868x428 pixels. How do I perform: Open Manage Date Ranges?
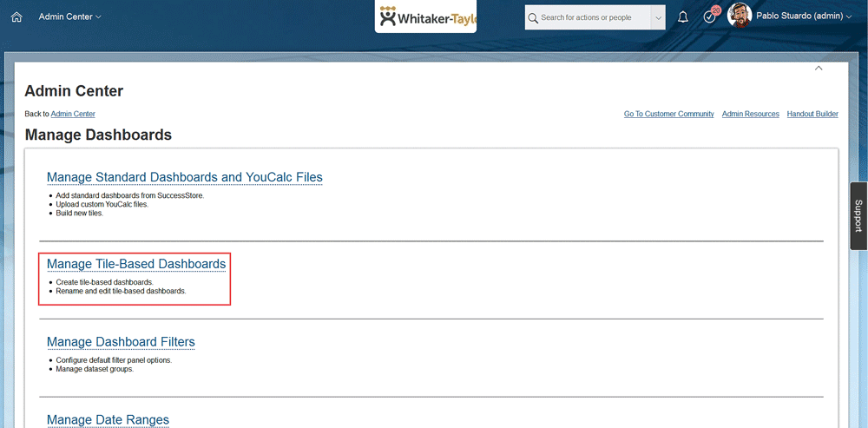pos(108,419)
